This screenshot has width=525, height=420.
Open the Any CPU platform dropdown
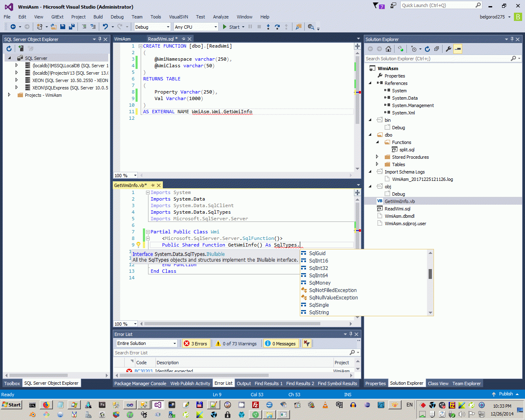click(x=196, y=27)
